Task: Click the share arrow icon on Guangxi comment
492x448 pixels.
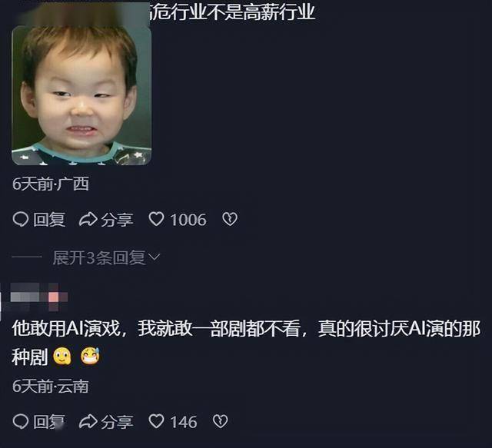Action: (x=88, y=219)
